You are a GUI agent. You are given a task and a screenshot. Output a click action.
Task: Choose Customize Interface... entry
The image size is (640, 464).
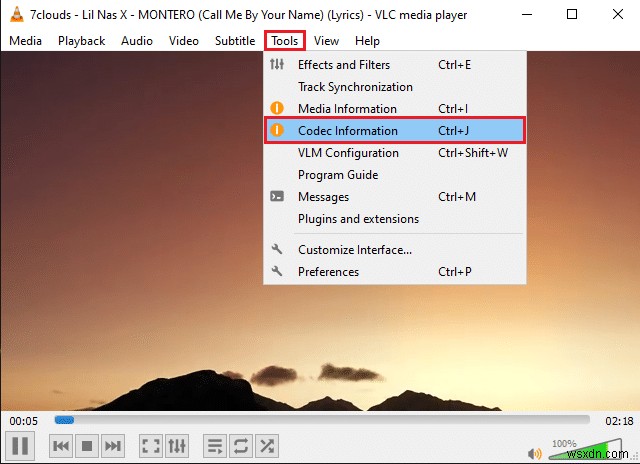pos(394,249)
